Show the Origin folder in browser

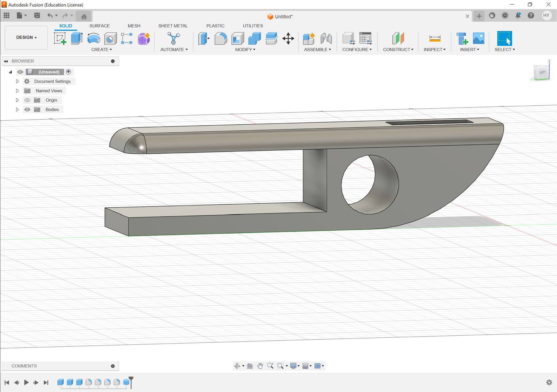point(27,100)
